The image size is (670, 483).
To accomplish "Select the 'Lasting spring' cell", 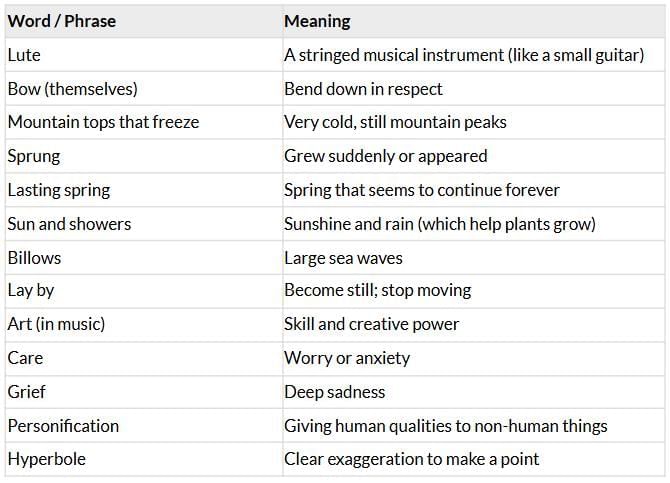I will (59, 190).
